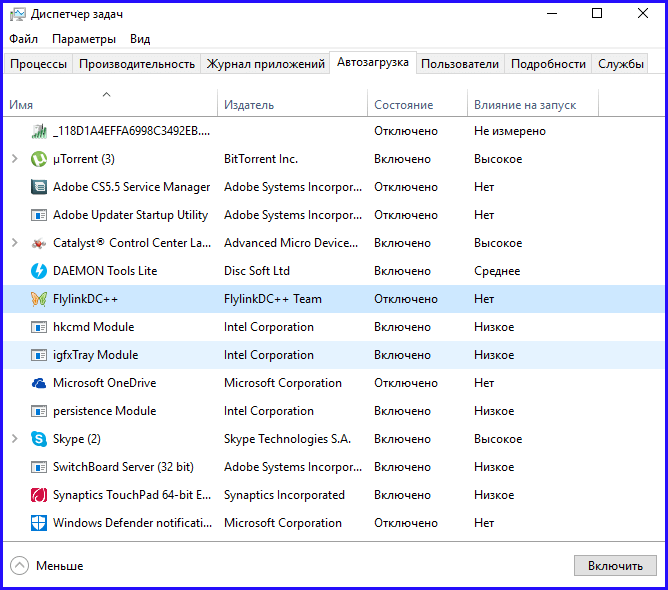Select the DAEMON Tools Lite name
The height and width of the screenshot is (590, 668).
pos(105,271)
